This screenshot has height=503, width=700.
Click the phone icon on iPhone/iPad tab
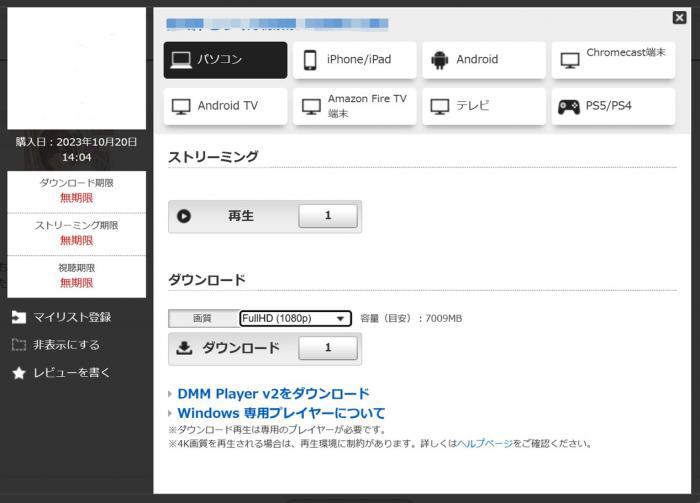(x=310, y=60)
